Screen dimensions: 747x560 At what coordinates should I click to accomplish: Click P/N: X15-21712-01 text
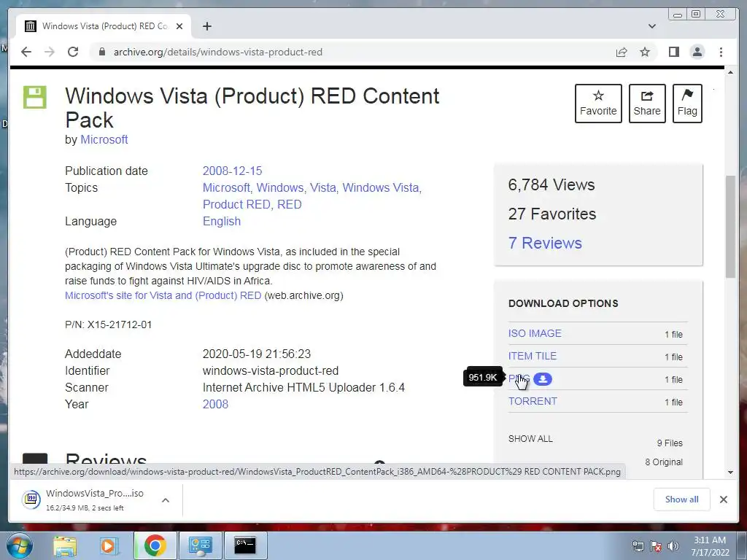pos(108,324)
